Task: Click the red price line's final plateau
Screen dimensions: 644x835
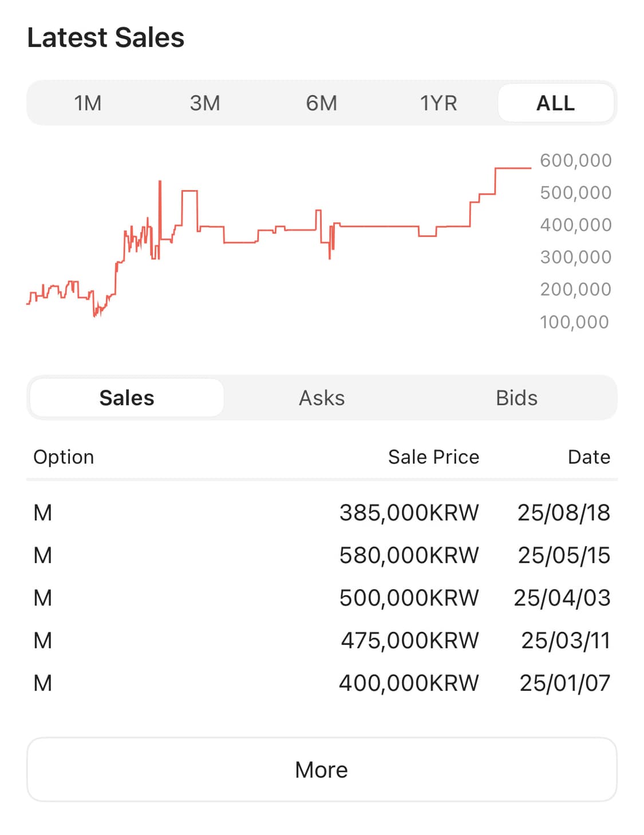Action: pyautogui.click(x=513, y=168)
